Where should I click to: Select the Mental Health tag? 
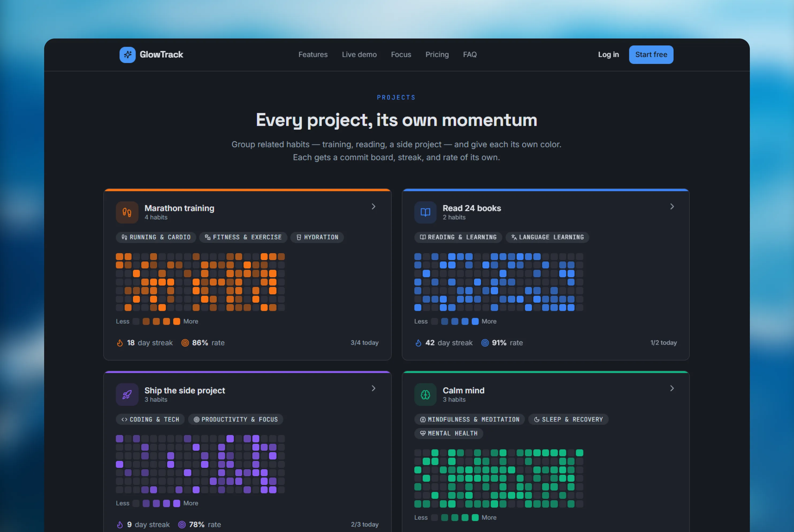point(449,434)
